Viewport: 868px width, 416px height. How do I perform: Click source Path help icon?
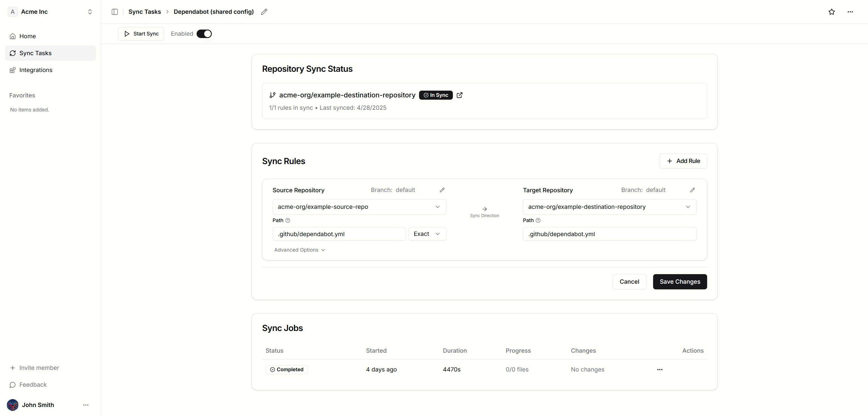[x=287, y=220]
